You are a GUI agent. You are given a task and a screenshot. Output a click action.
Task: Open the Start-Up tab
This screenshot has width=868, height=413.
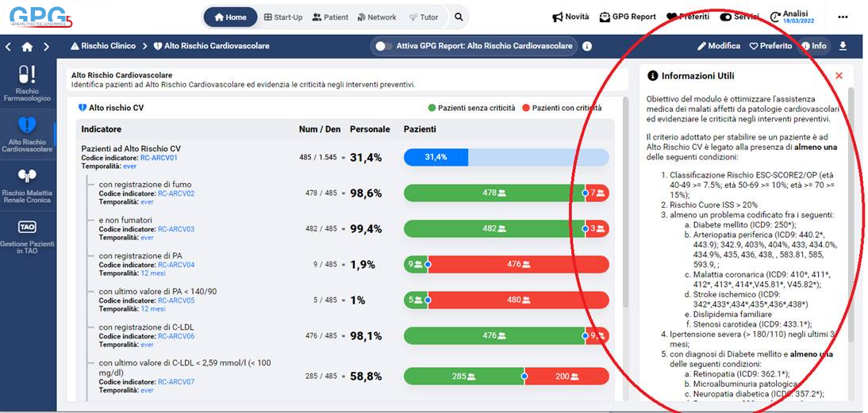pos(283,17)
